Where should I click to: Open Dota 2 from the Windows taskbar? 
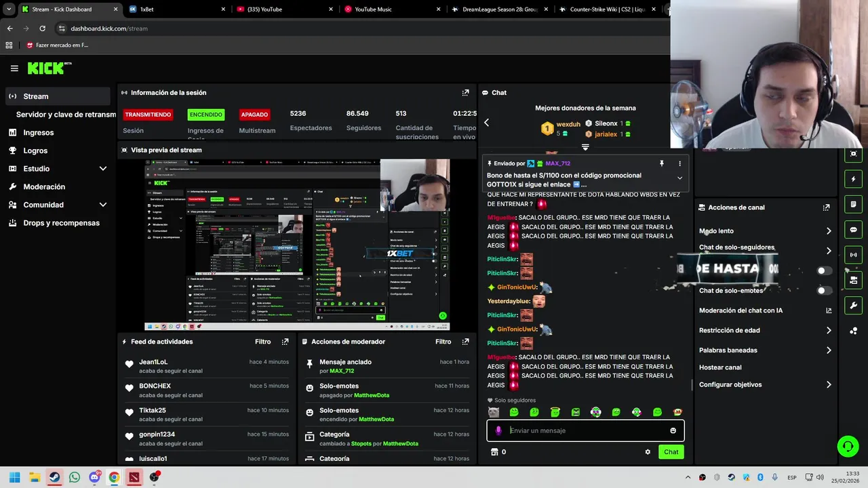pos(134,477)
